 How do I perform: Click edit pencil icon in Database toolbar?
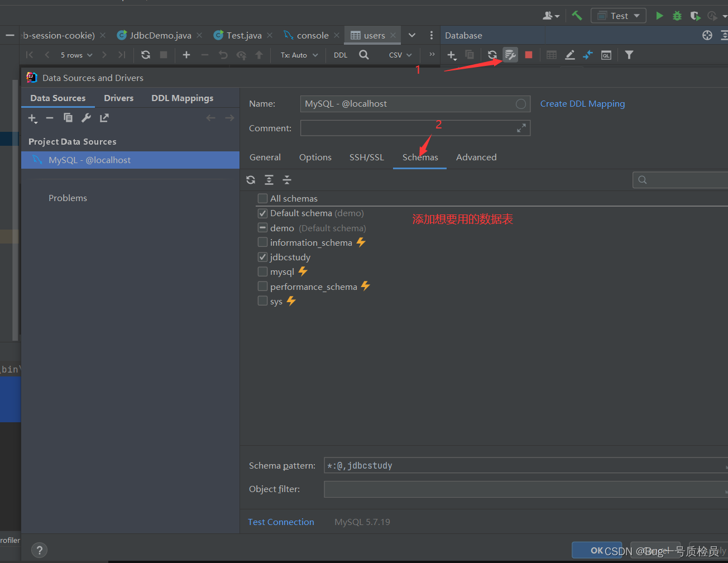(x=569, y=55)
